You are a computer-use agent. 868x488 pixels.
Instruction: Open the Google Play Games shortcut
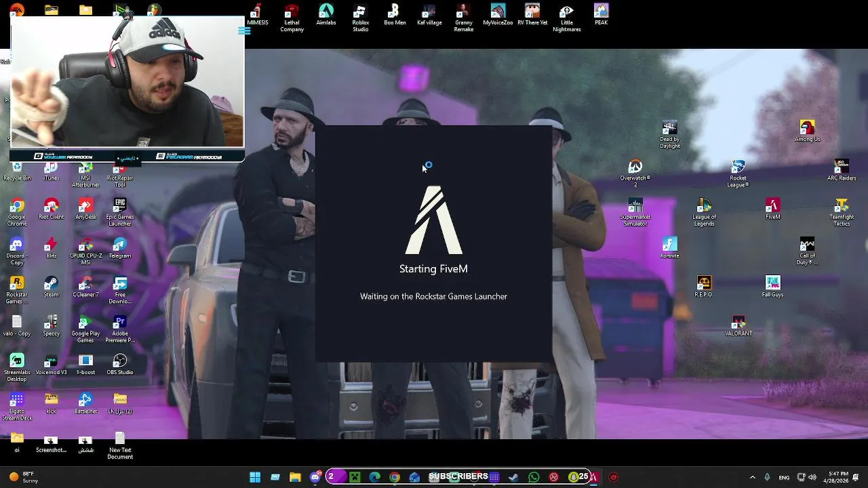[x=85, y=329]
